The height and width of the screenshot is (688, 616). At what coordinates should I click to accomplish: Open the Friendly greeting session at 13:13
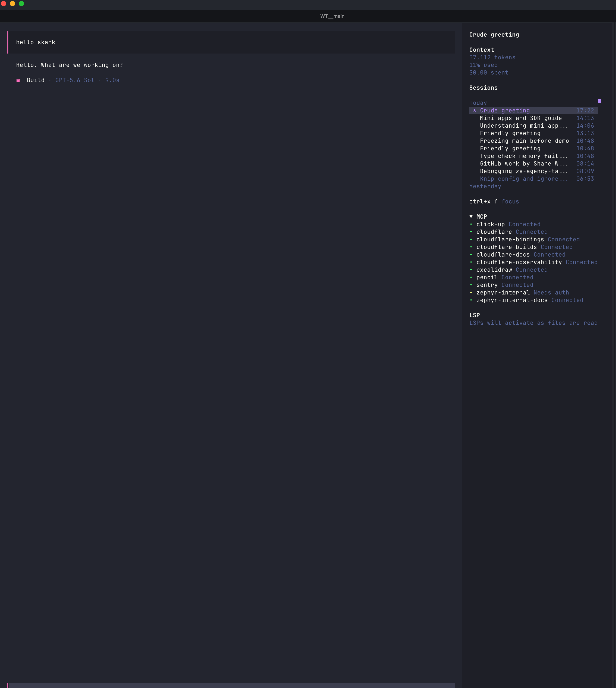pos(533,133)
